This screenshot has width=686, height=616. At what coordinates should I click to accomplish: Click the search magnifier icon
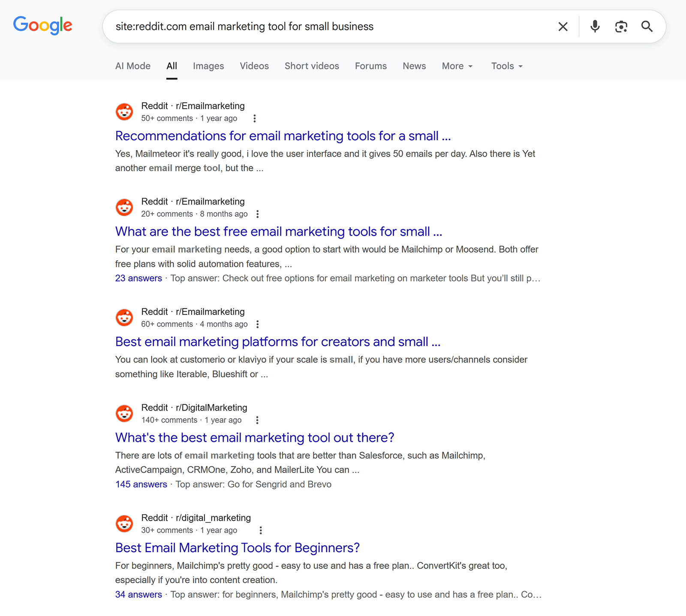click(647, 26)
